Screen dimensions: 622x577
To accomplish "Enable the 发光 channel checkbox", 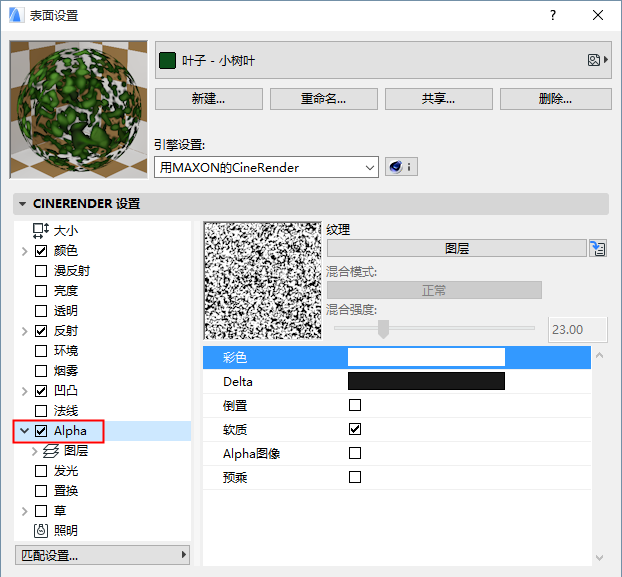I will [41, 471].
